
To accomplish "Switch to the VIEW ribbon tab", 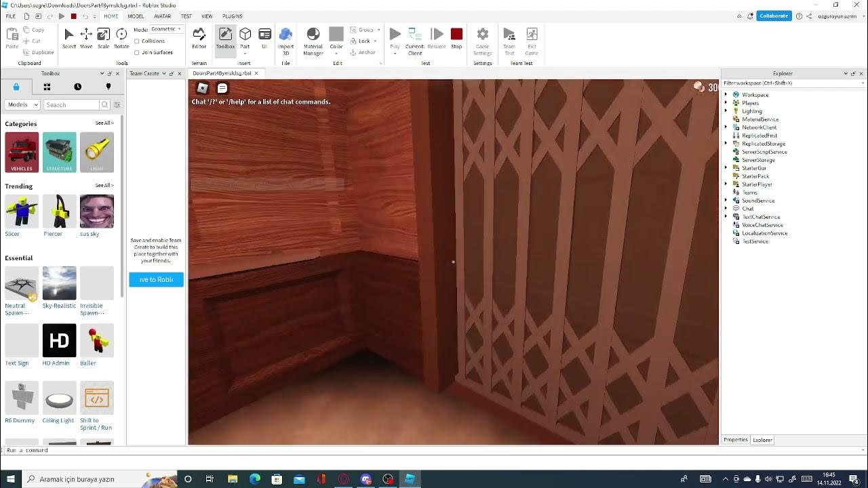I will 207,16.
